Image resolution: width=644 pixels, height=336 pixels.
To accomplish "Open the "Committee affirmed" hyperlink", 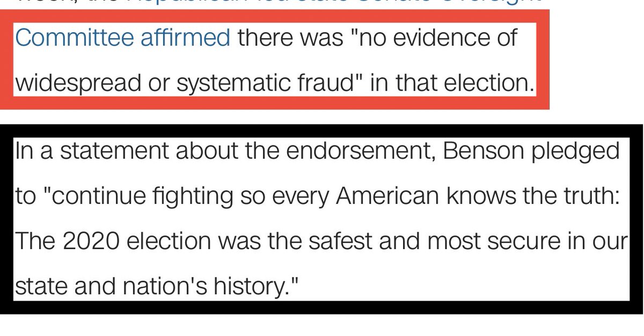I will tap(123, 38).
